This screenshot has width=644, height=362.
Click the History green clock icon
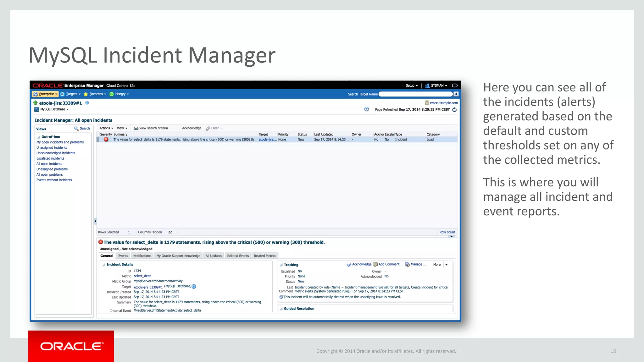click(x=111, y=94)
